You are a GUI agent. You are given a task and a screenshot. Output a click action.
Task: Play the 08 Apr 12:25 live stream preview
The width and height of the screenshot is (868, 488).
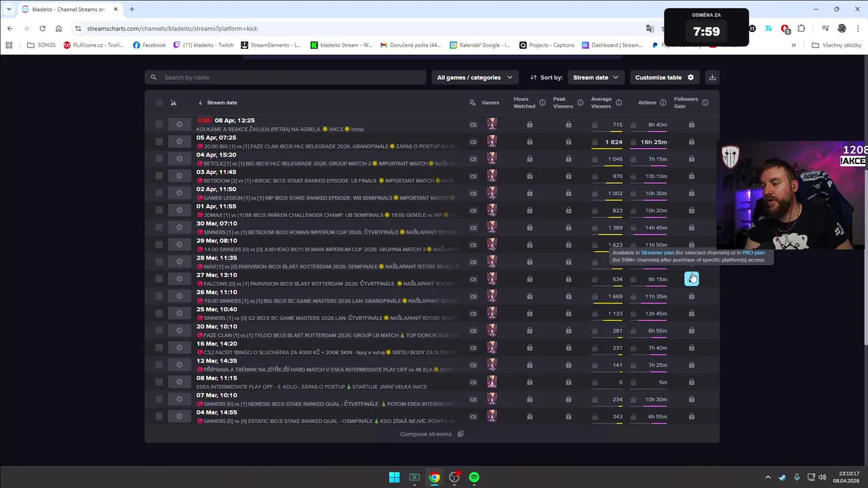point(179,125)
